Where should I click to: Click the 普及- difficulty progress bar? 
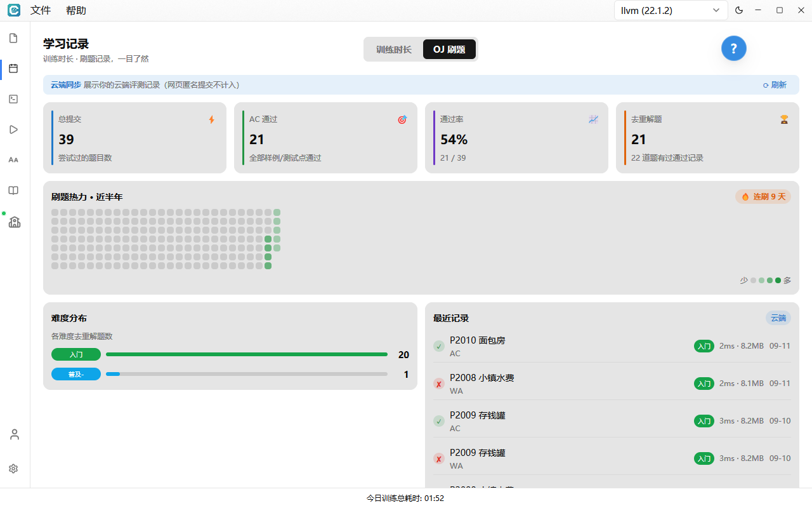pyautogui.click(x=247, y=374)
